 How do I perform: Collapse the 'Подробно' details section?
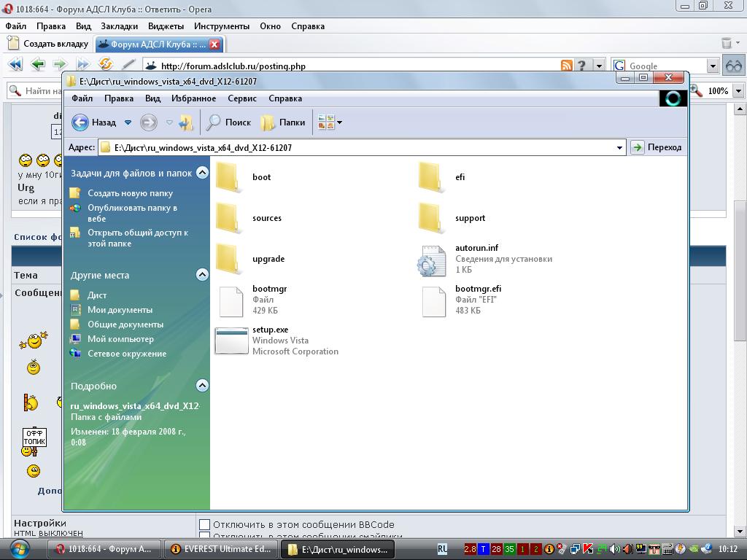pyautogui.click(x=202, y=386)
